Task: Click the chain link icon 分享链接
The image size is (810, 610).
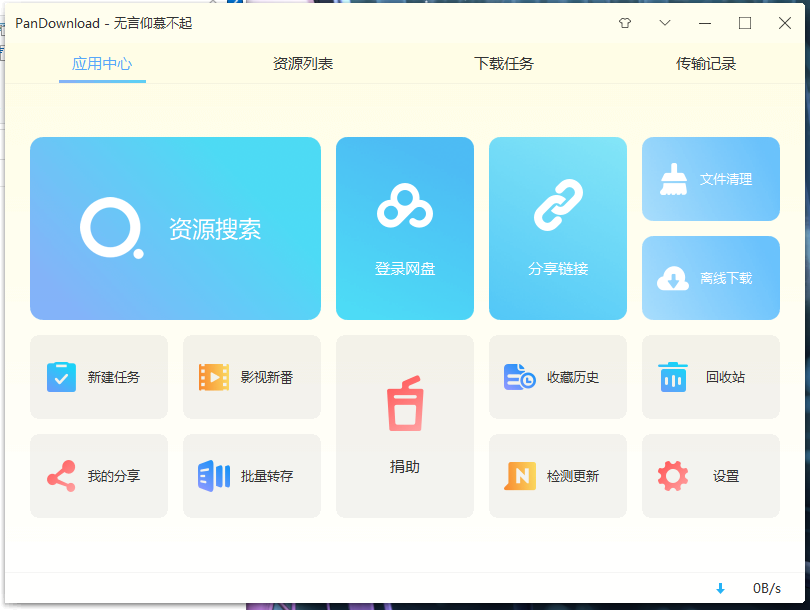Action: coord(558,205)
